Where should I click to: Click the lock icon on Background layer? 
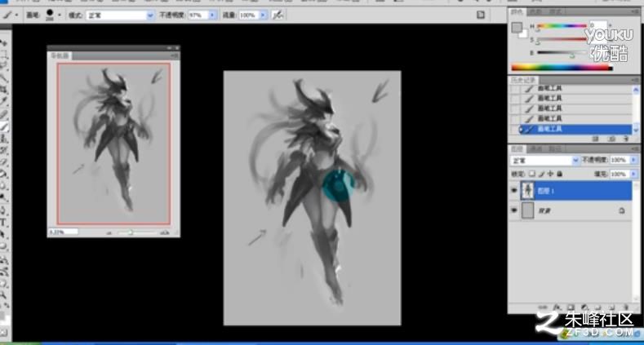[x=622, y=210]
